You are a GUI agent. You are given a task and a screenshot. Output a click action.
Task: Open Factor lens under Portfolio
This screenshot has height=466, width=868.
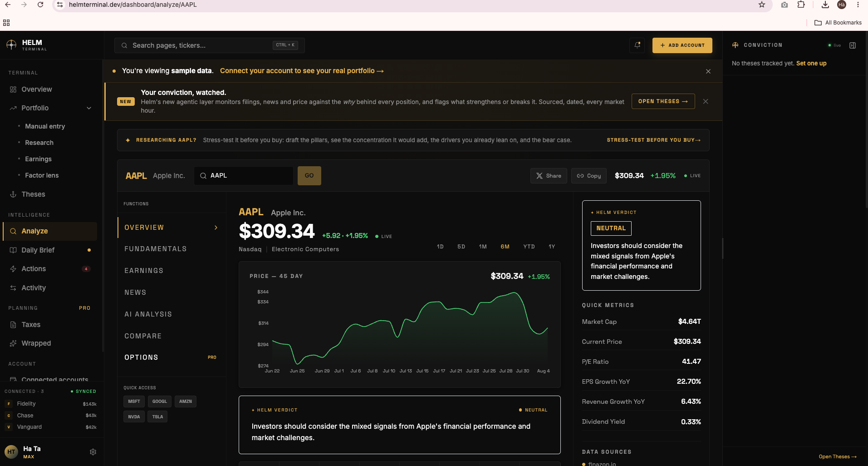(x=42, y=175)
